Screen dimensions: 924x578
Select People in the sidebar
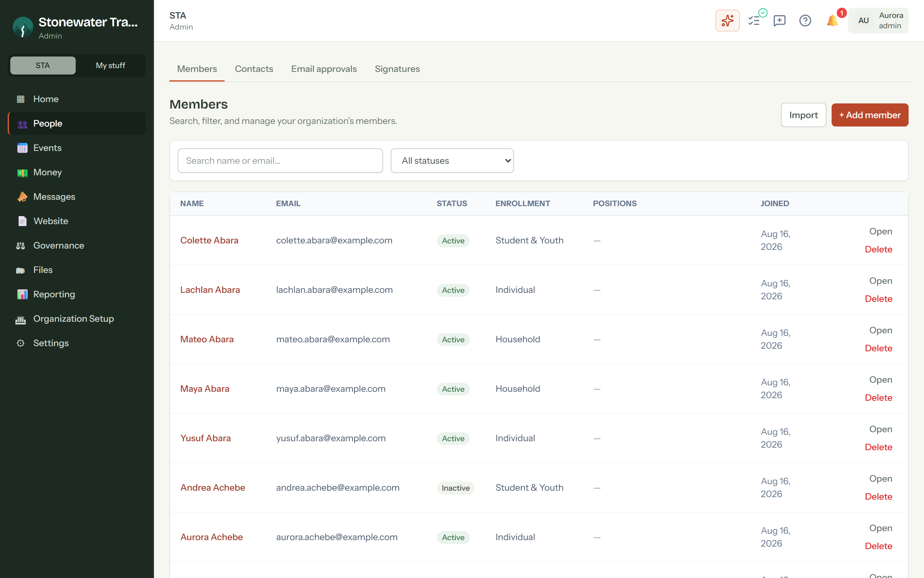click(x=76, y=124)
